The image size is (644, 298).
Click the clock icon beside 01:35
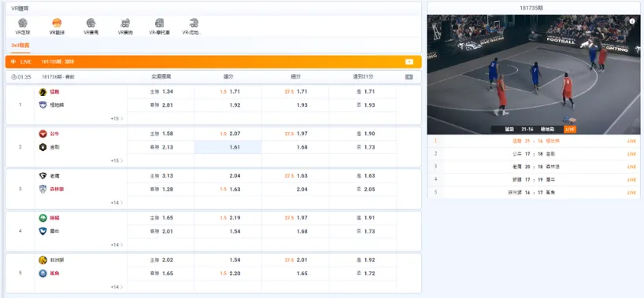pyautogui.click(x=13, y=77)
